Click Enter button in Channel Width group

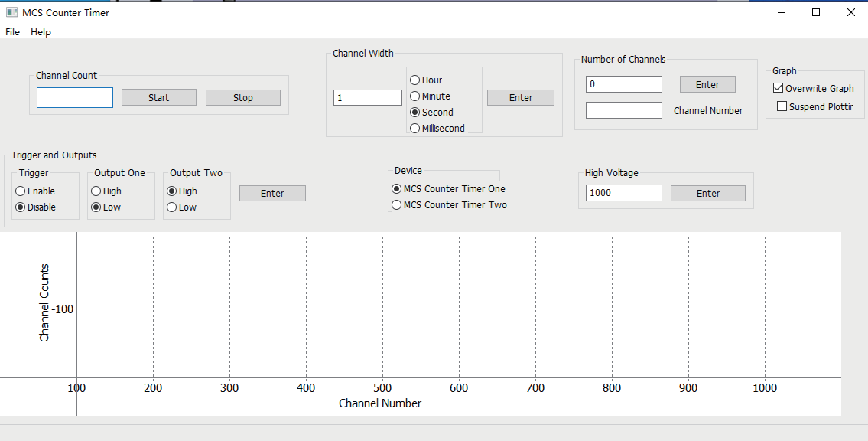(521, 98)
